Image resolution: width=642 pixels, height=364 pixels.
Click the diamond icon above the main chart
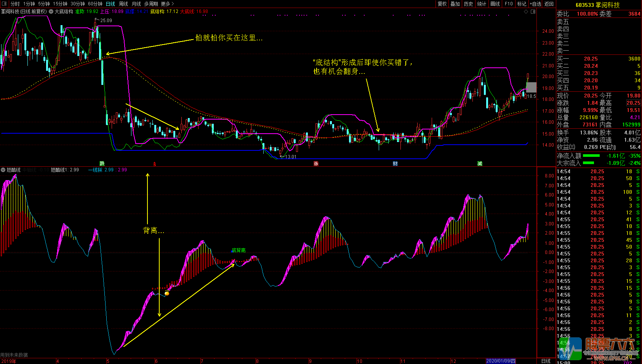tap(526, 11)
